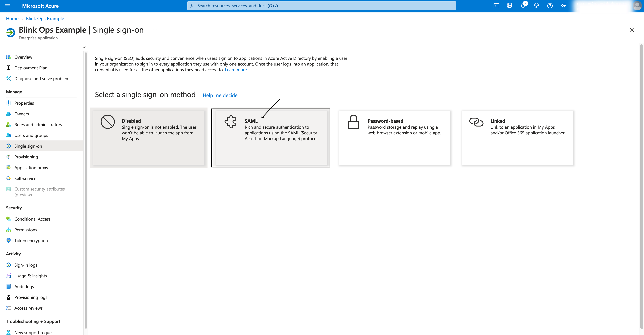Click the Password-based padlock icon

point(353,122)
